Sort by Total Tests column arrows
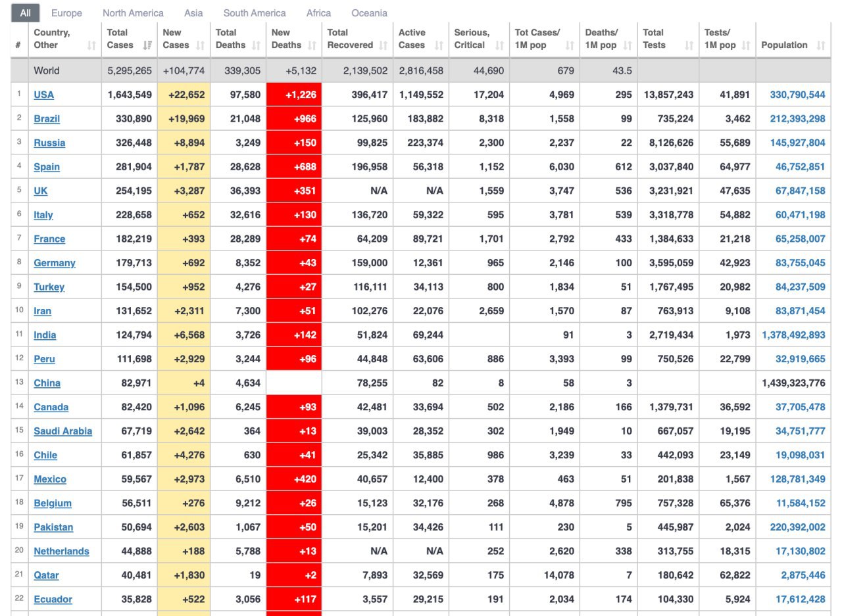This screenshot has height=616, width=842. [689, 45]
